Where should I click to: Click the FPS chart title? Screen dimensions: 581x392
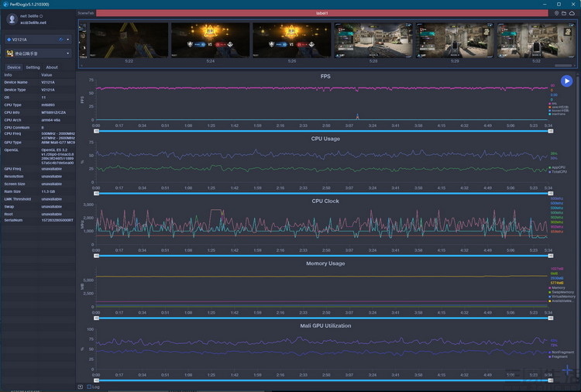(325, 77)
